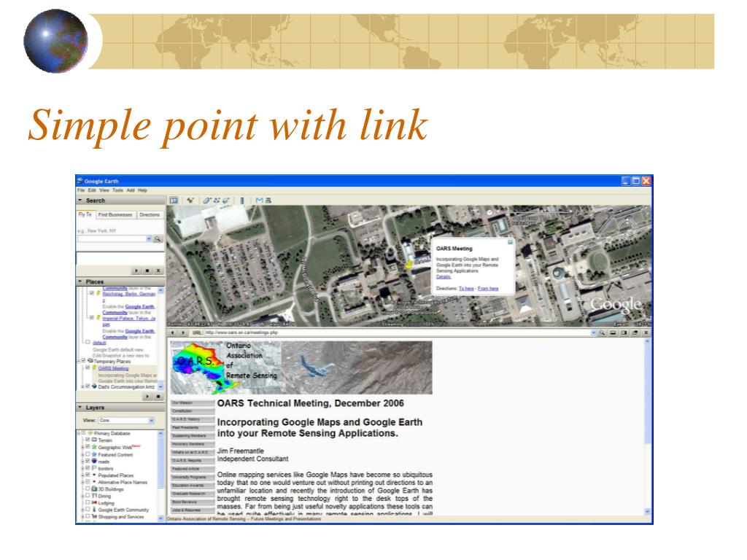The image size is (747, 560).
Task: Expand the Populated Places layer node
Action: tap(82, 475)
